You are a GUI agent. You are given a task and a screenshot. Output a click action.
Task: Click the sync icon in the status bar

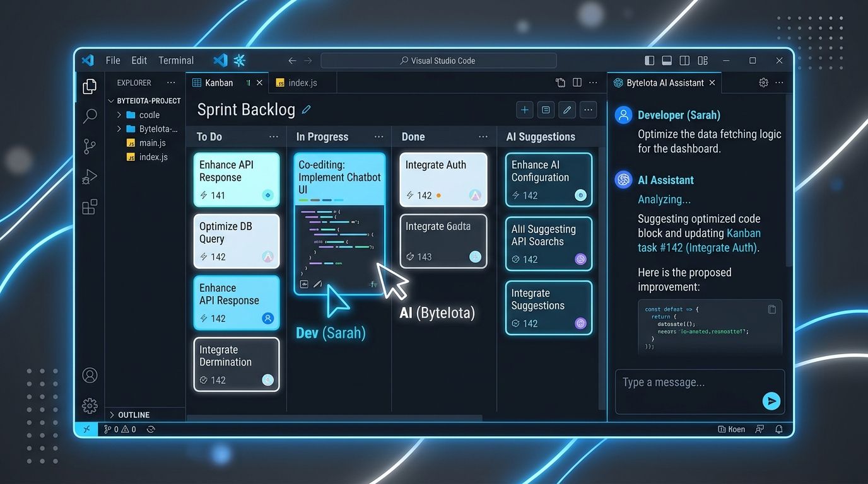[x=151, y=429]
